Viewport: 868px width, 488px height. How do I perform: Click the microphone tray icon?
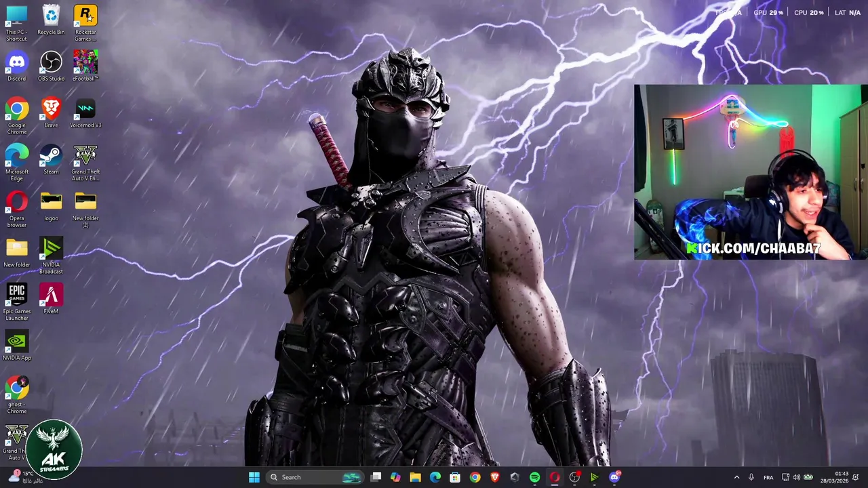click(x=751, y=477)
